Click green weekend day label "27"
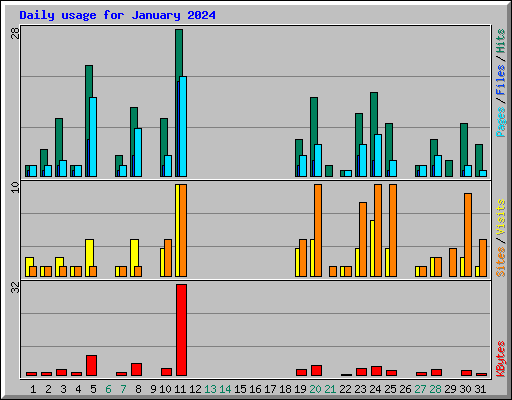Viewport: 512px width, 400px height. pos(420,389)
